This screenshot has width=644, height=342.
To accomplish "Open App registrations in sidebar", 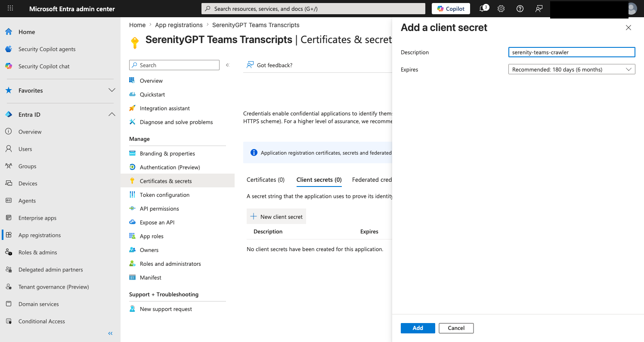I will pyautogui.click(x=40, y=235).
